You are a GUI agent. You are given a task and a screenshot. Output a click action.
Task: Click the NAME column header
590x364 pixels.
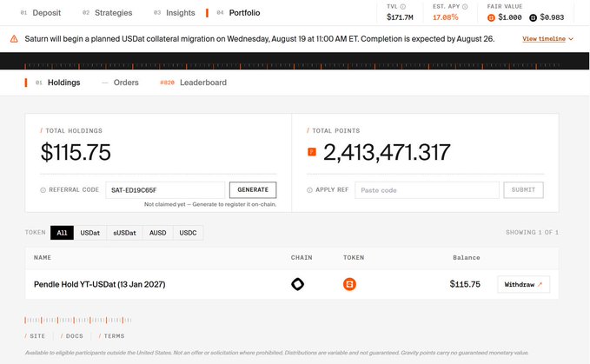pyautogui.click(x=43, y=258)
